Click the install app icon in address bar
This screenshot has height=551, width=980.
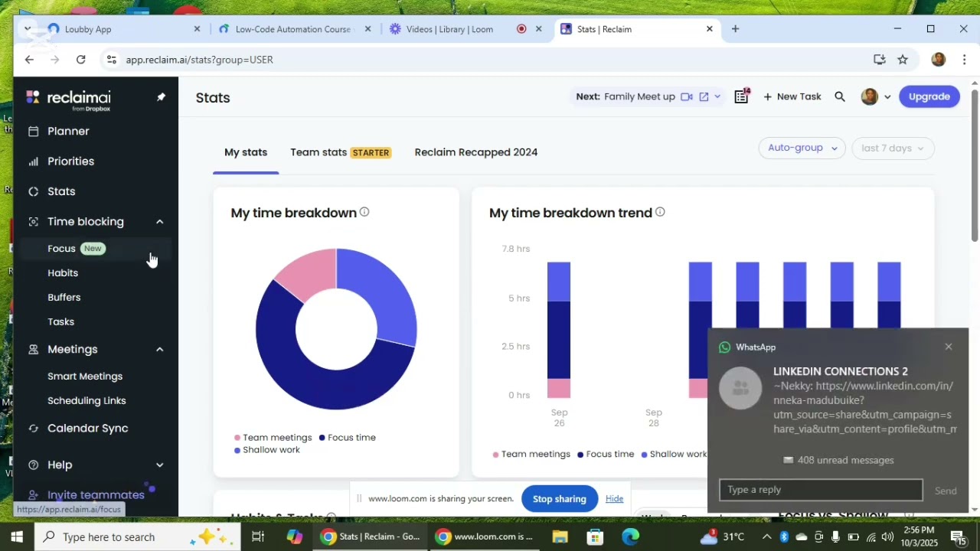click(879, 60)
